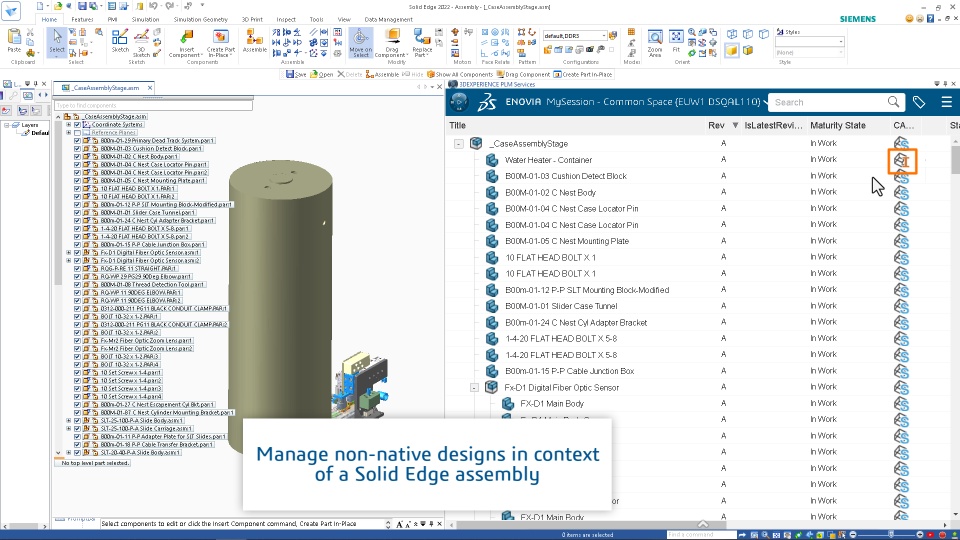Open MySession Common Space dropdown arrow
This screenshot has height=540, width=960.
765,102
